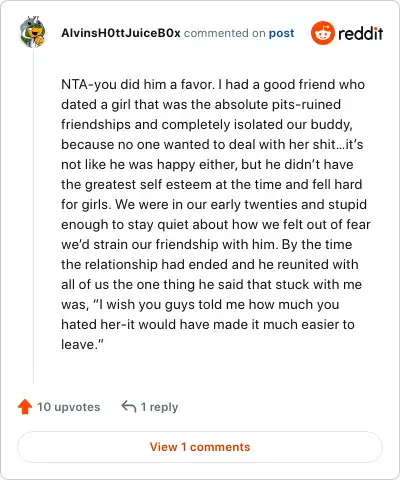
Task: Click the line "the relationship had ended"
Action: click(x=210, y=264)
